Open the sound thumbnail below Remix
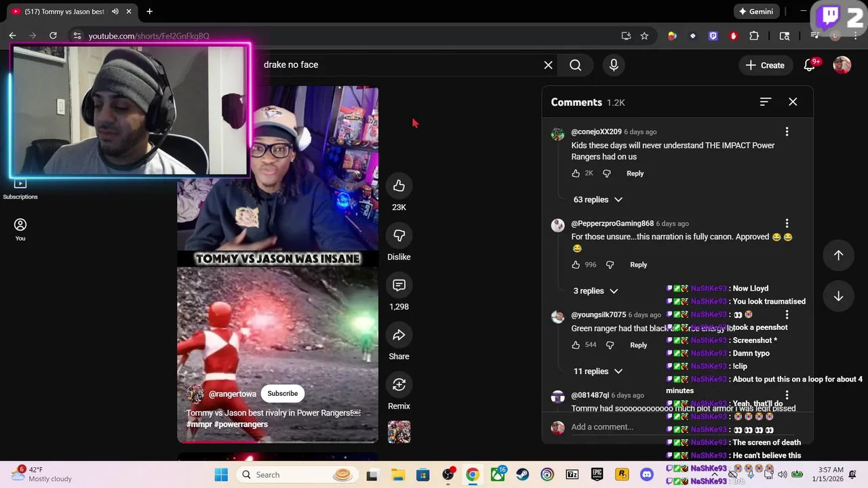The width and height of the screenshot is (868, 488). click(x=399, y=432)
